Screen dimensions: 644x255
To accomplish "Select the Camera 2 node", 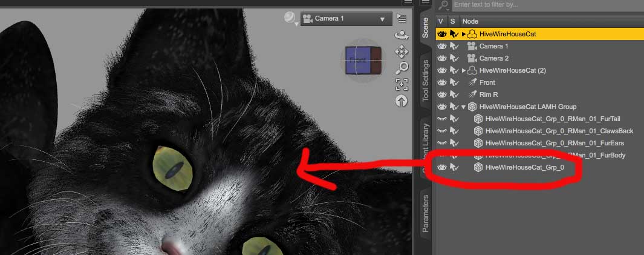I will (x=493, y=59).
